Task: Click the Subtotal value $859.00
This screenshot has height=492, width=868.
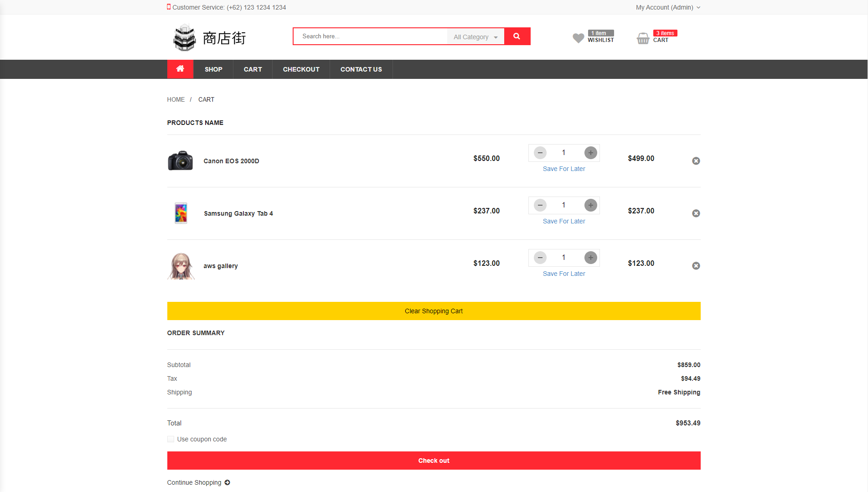Action: 689,365
